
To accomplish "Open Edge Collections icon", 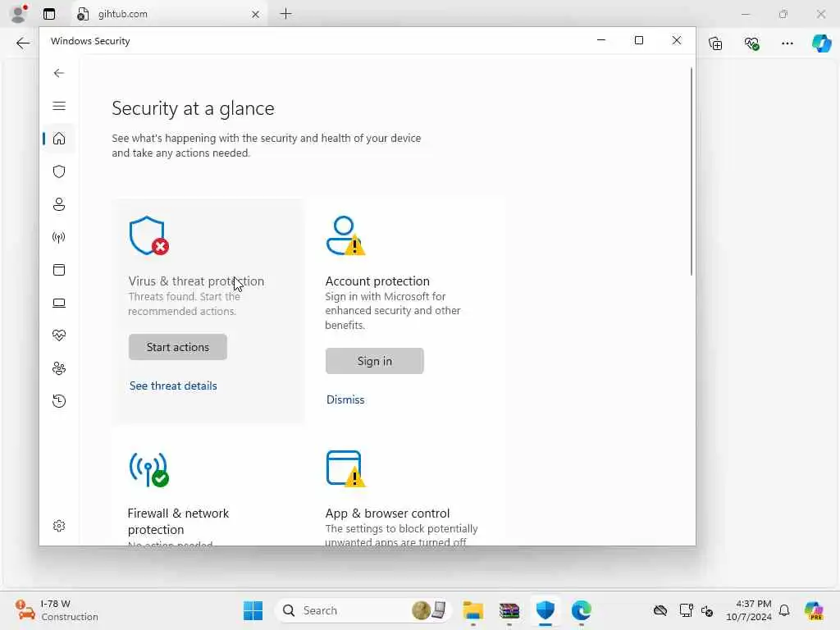I will pyautogui.click(x=715, y=43).
